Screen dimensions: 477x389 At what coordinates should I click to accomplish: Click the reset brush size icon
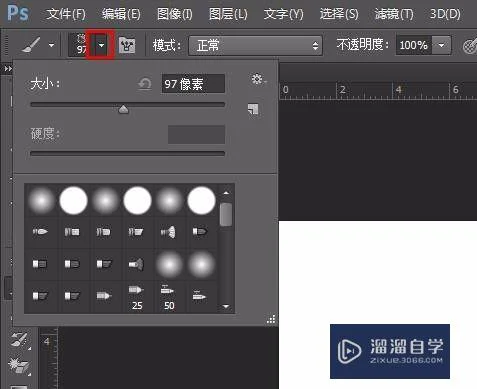(x=145, y=84)
